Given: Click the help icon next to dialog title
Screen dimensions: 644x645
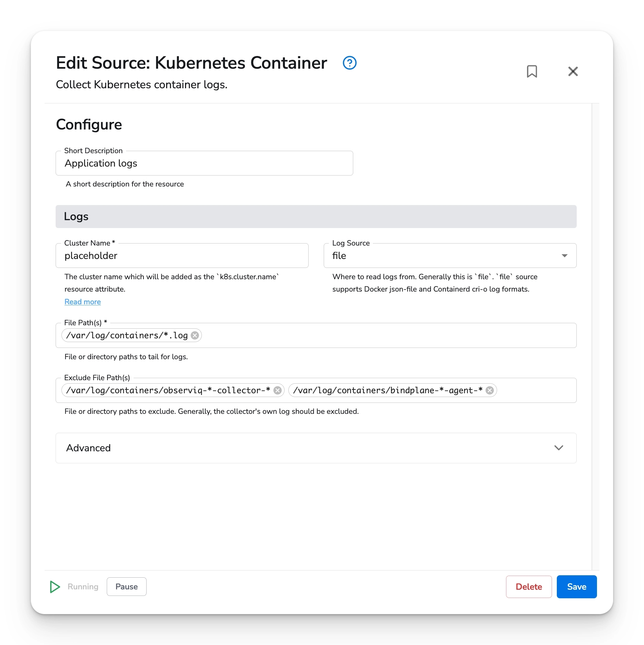Looking at the screenshot, I should coord(349,63).
